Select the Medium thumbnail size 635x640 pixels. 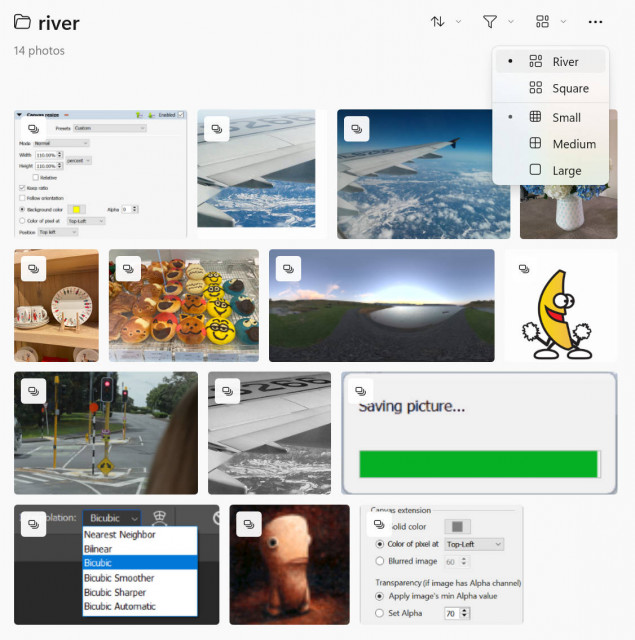pos(551,144)
